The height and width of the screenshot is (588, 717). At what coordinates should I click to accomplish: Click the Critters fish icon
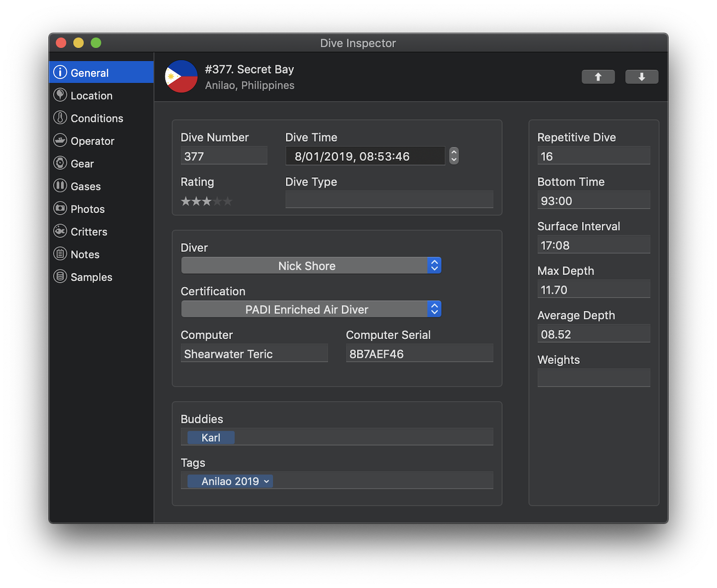tap(60, 232)
